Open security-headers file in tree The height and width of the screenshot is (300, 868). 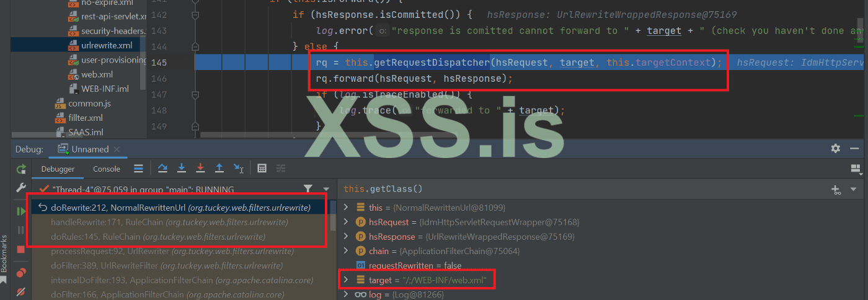point(113,31)
